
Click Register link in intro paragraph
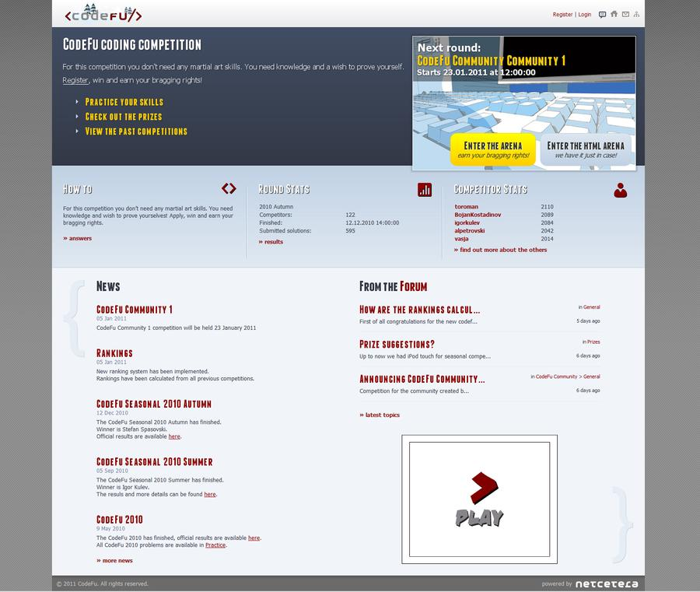pos(75,80)
